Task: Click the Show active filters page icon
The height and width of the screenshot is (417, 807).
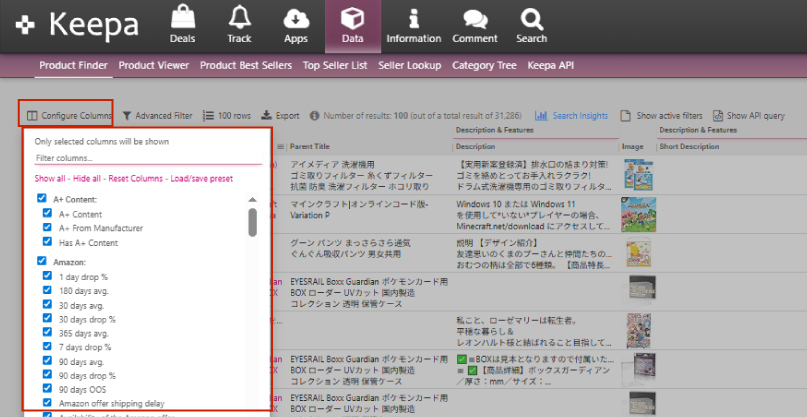Action: (x=625, y=116)
